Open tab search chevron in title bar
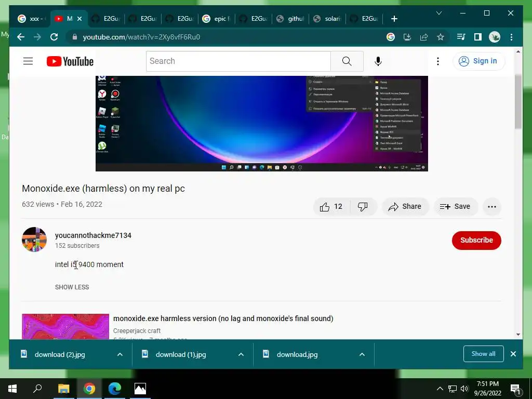 pos(438,13)
